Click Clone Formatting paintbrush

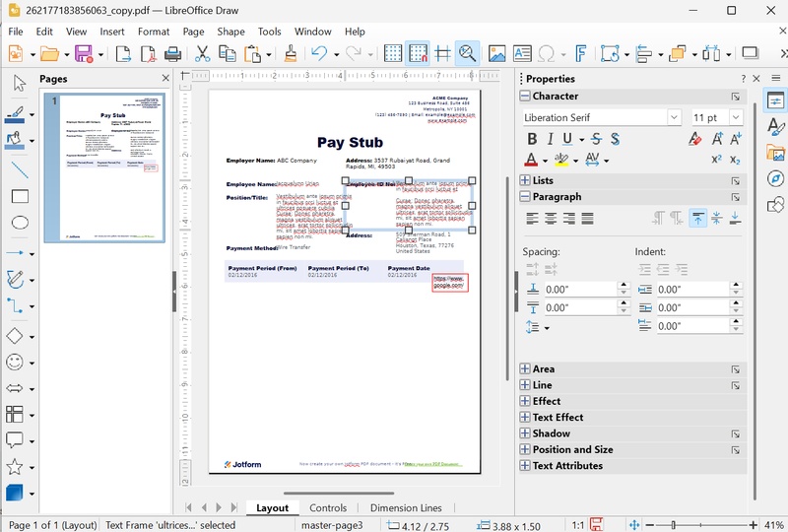pyautogui.click(x=290, y=53)
